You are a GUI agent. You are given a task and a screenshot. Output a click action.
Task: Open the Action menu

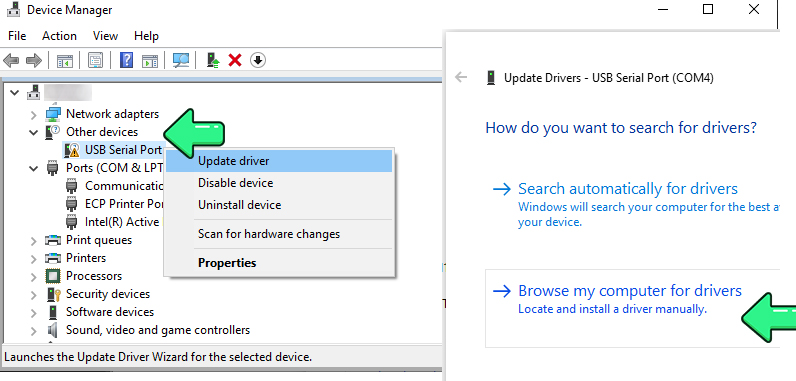[x=59, y=36]
